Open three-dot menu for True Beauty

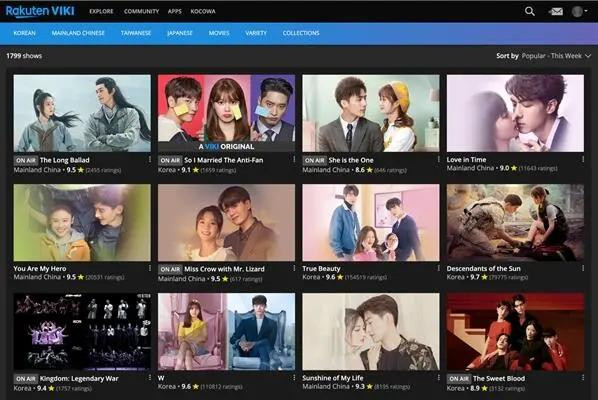(x=438, y=268)
